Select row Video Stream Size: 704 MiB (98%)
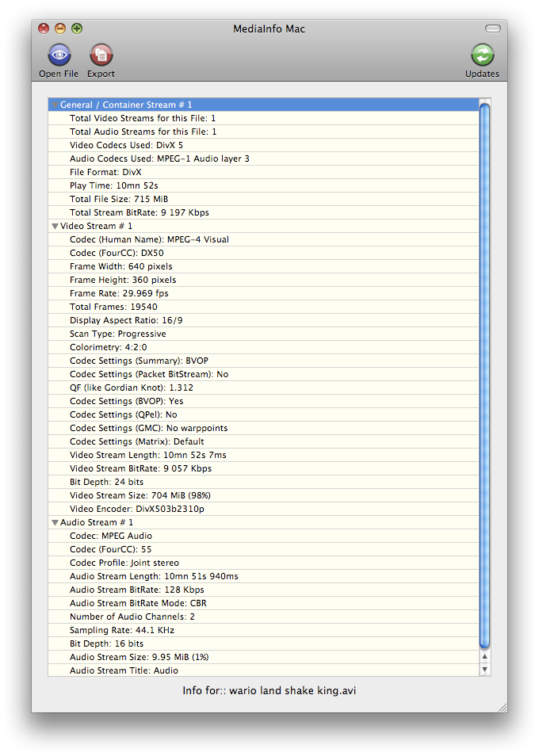539x756 pixels. click(x=263, y=496)
